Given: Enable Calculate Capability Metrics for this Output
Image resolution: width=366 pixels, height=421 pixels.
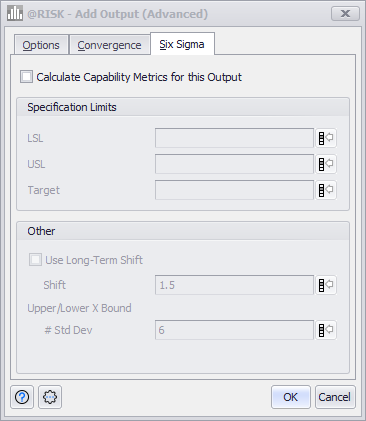Looking at the screenshot, I should click(x=26, y=77).
